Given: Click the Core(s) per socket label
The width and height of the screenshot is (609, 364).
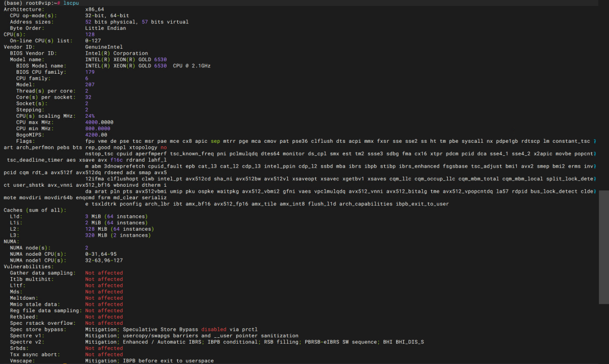Looking at the screenshot, I should (x=45, y=96).
